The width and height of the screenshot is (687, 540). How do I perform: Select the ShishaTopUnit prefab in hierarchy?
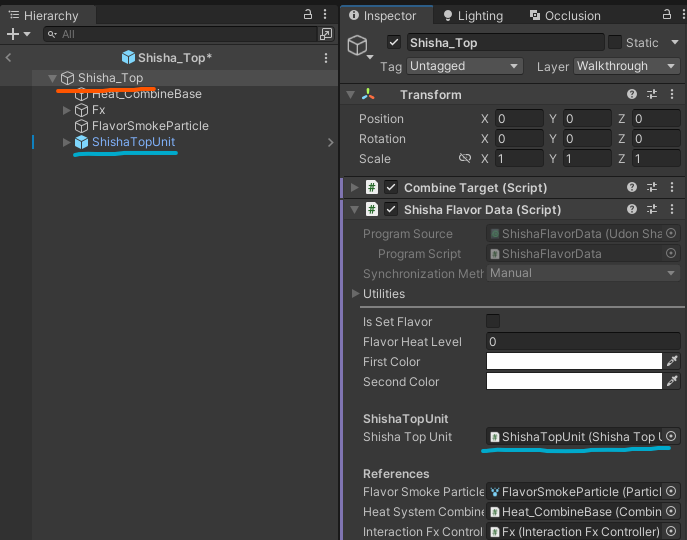tap(133, 142)
